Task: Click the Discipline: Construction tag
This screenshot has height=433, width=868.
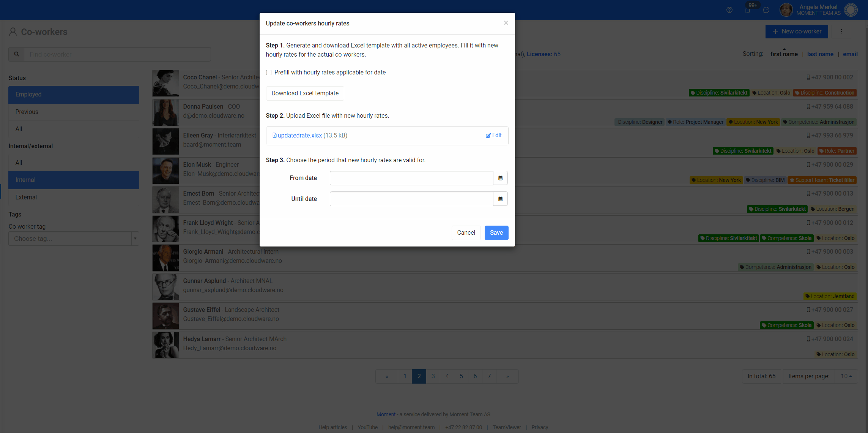Action: coord(824,93)
